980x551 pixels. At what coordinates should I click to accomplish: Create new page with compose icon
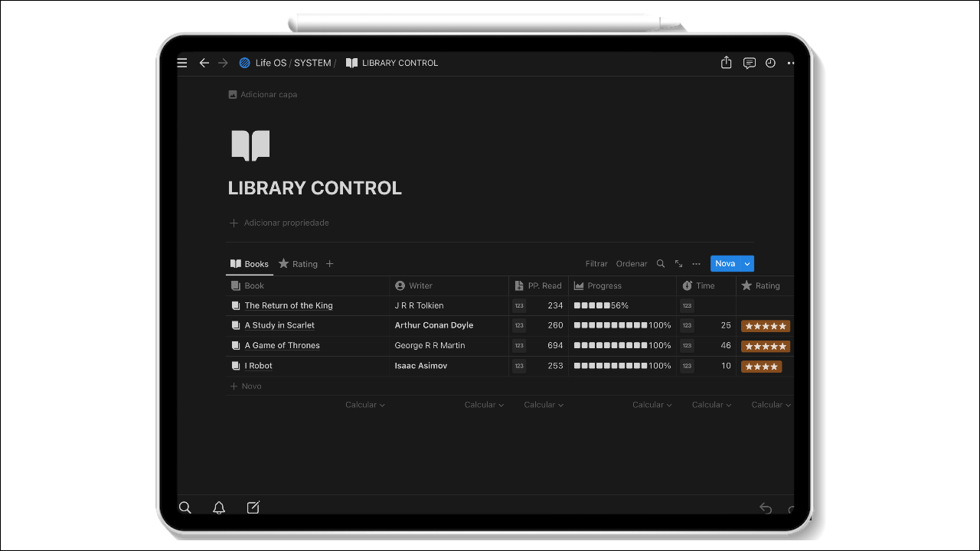click(x=253, y=507)
